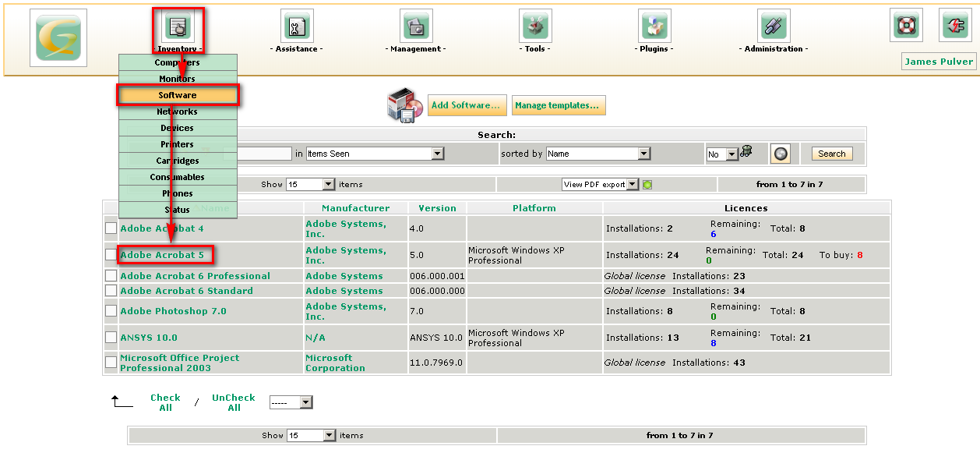
Task: Open the Tools menu icon
Action: 535,26
